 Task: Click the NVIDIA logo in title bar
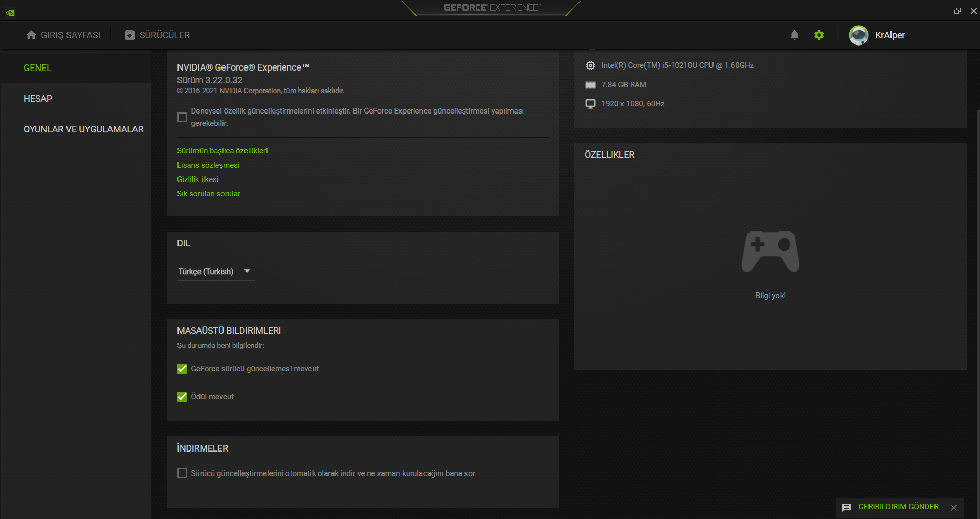[10, 13]
